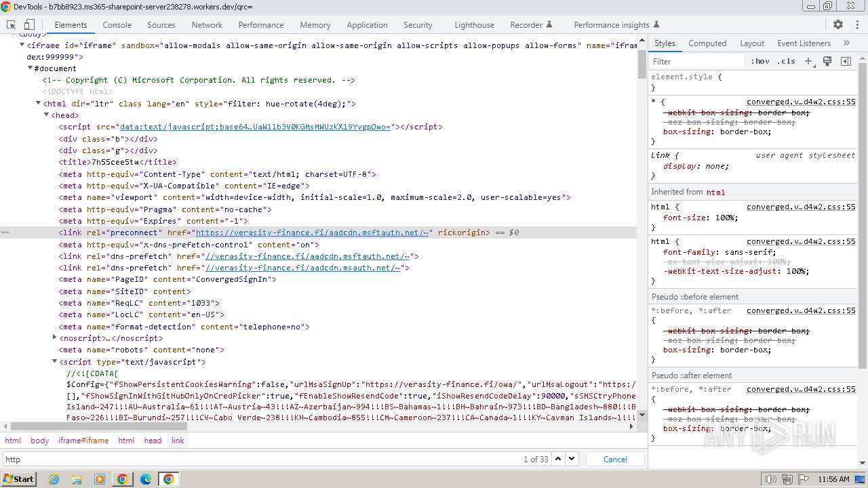Open the Sources tab

[161, 24]
